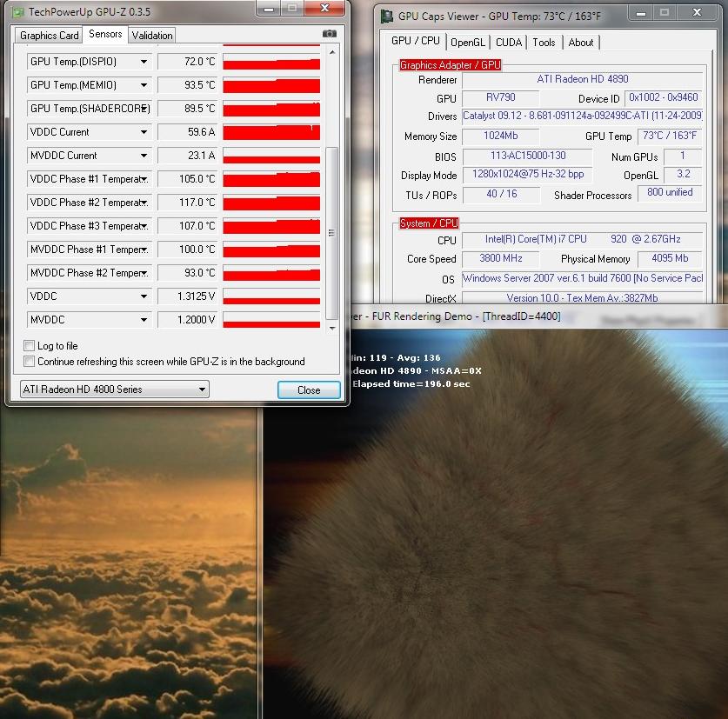Image resolution: width=728 pixels, height=719 pixels.
Task: Click the FUR Rendering Demo window title bar
Action: [538, 316]
